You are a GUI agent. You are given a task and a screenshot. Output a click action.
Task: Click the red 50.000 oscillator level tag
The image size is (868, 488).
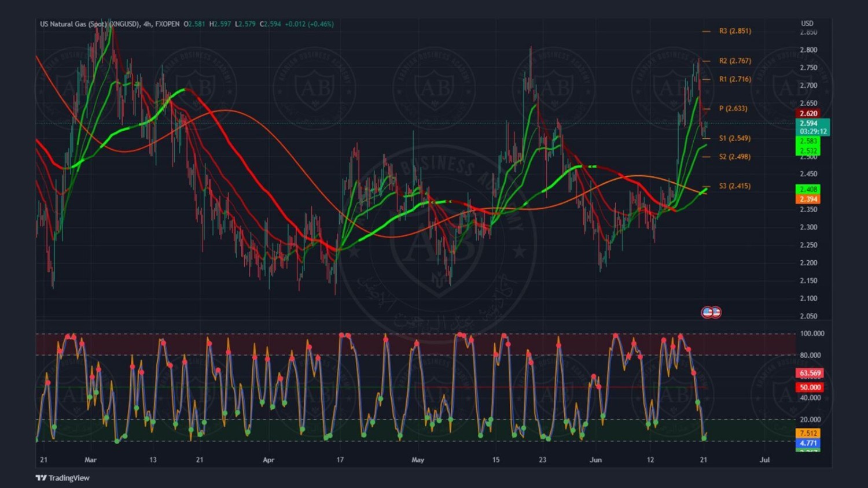tap(810, 387)
